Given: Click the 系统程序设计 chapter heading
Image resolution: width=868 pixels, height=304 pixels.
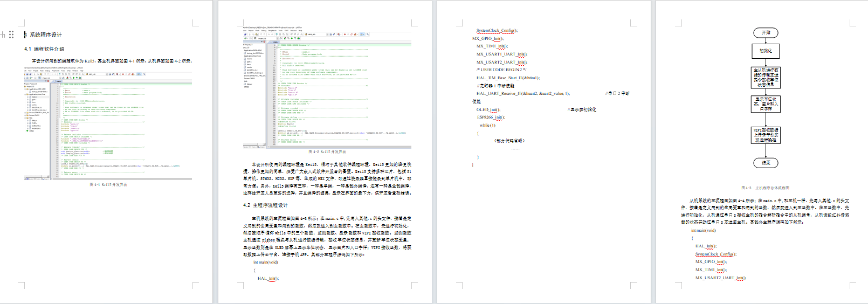Looking at the screenshot, I should click(46, 35).
